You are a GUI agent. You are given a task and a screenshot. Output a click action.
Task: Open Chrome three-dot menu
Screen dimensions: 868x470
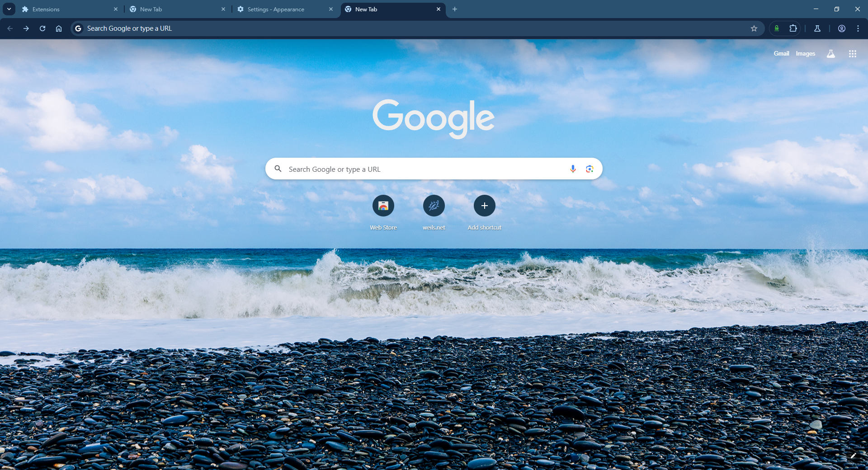858,28
